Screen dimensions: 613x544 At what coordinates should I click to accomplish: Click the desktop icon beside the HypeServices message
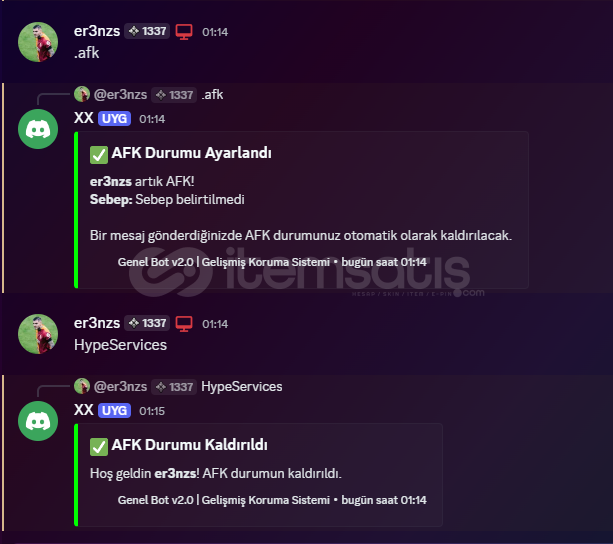[184, 324]
